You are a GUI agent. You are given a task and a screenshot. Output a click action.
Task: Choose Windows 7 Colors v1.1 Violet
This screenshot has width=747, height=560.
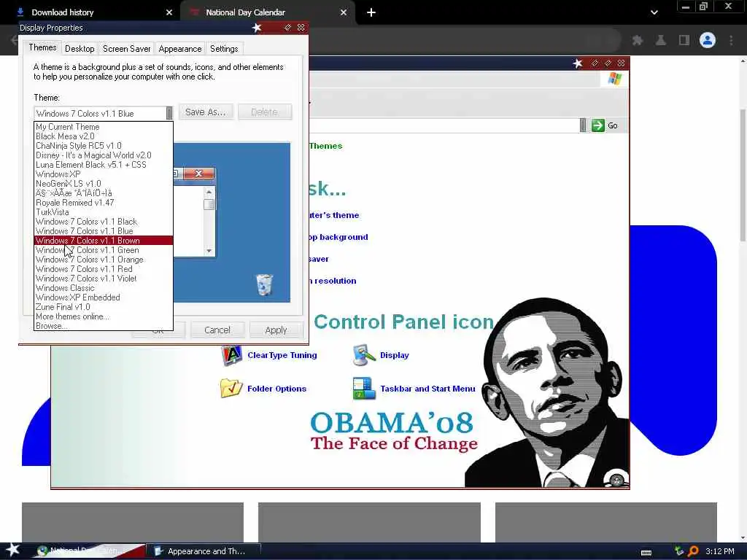pyautogui.click(x=104, y=279)
